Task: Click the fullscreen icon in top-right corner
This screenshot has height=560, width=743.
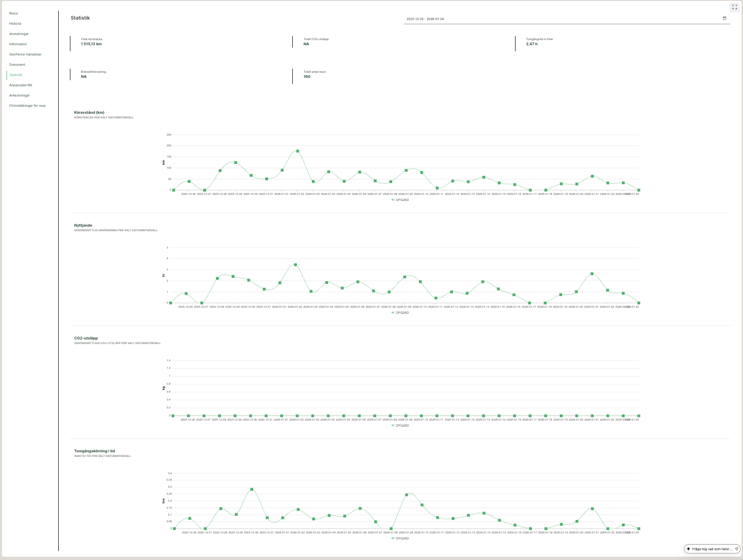Action: tap(734, 7)
